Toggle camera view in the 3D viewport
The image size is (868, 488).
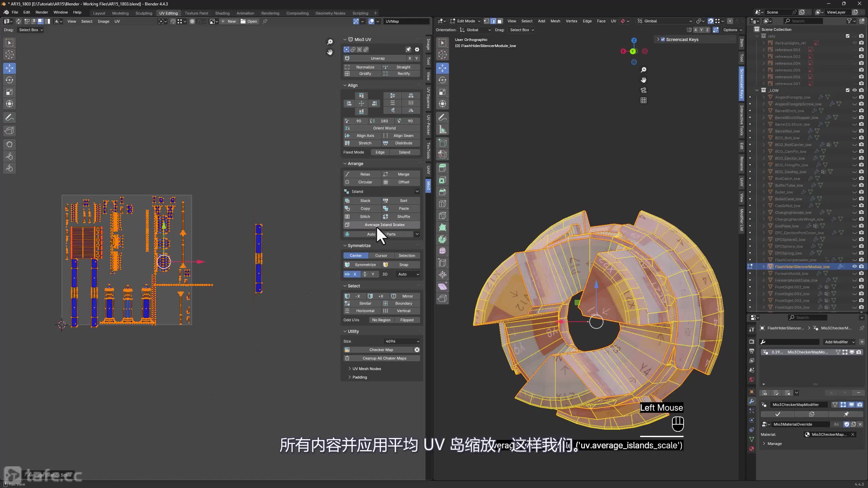coord(644,90)
